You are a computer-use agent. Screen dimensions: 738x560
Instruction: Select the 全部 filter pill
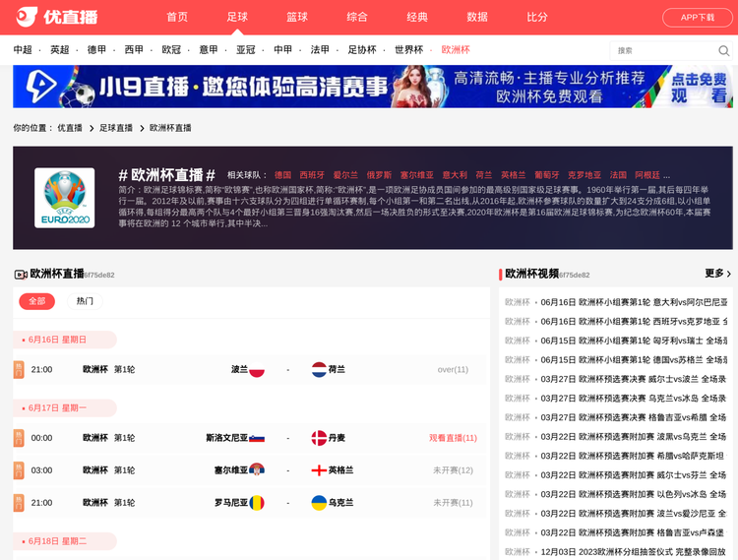[x=36, y=301]
